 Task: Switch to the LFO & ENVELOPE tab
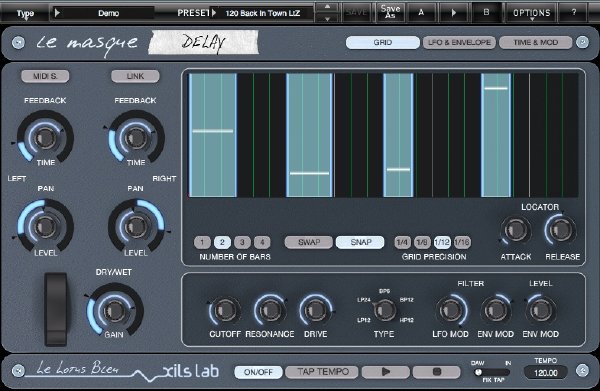pyautogui.click(x=459, y=42)
